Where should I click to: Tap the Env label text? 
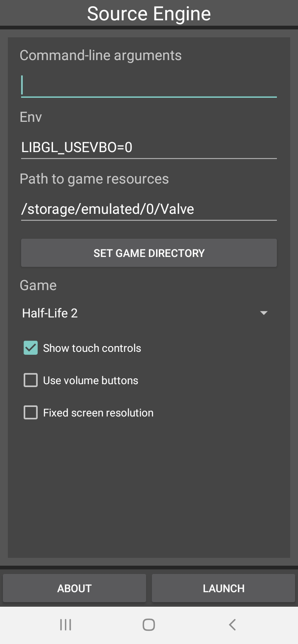(x=31, y=117)
